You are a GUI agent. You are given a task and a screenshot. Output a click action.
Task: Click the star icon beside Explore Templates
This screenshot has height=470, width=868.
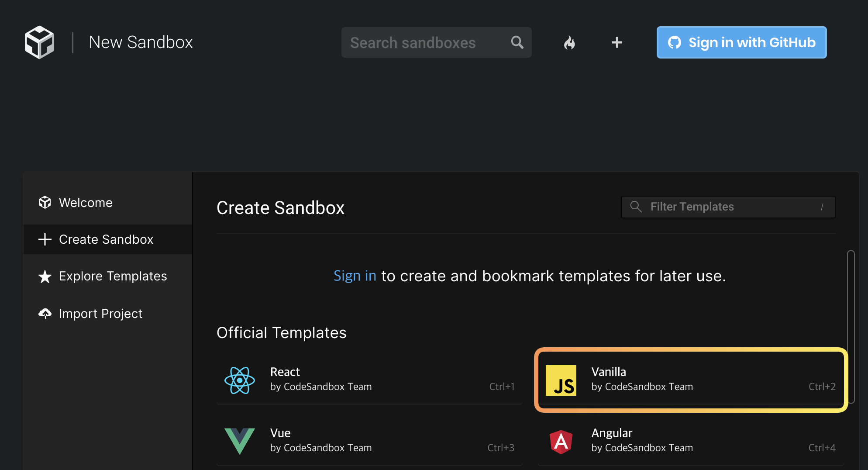(x=45, y=276)
